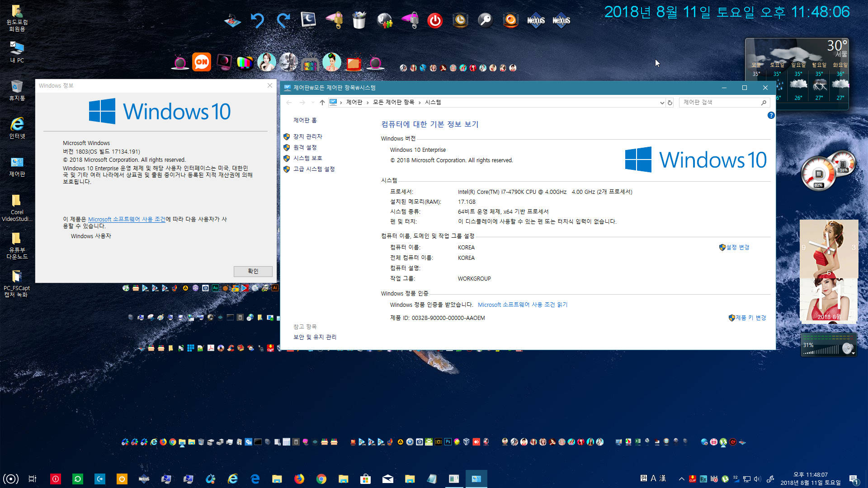
Task: Show hidden system tray icons
Action: pyautogui.click(x=681, y=479)
